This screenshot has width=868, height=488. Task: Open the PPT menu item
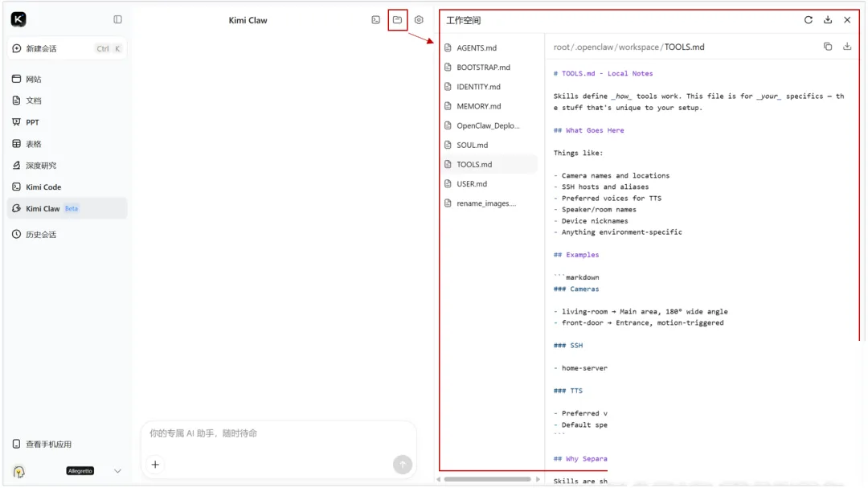(x=67, y=122)
